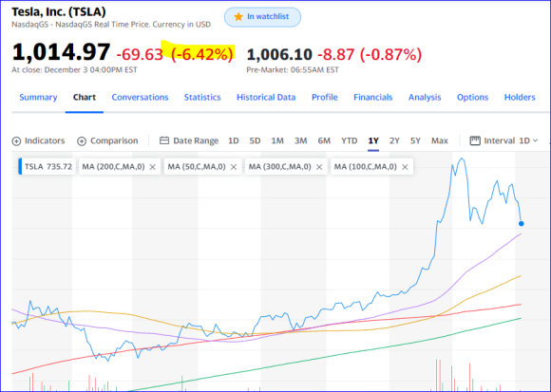Select the Chart tab

tap(85, 97)
